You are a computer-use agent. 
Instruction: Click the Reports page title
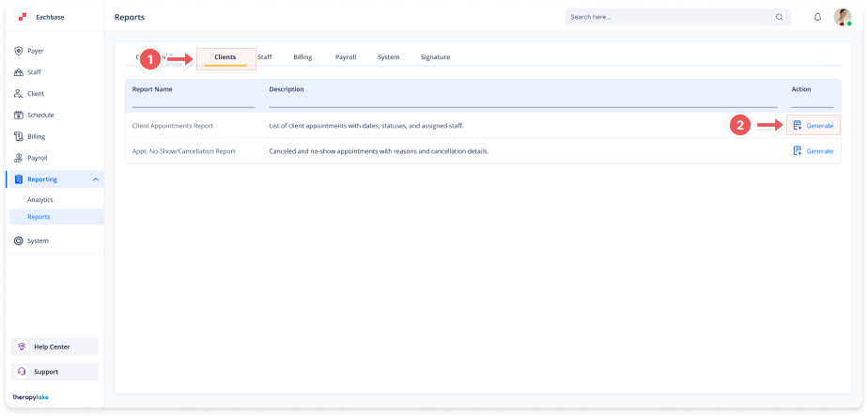pos(130,17)
